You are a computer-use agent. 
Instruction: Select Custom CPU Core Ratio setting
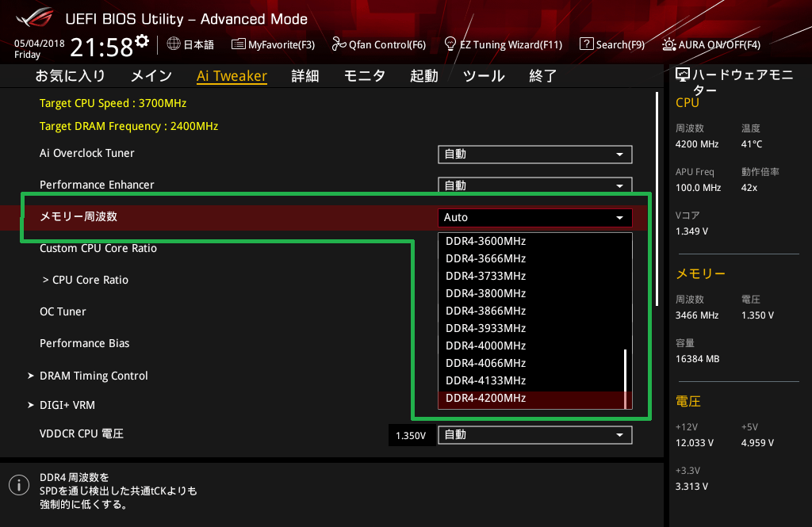(98, 249)
